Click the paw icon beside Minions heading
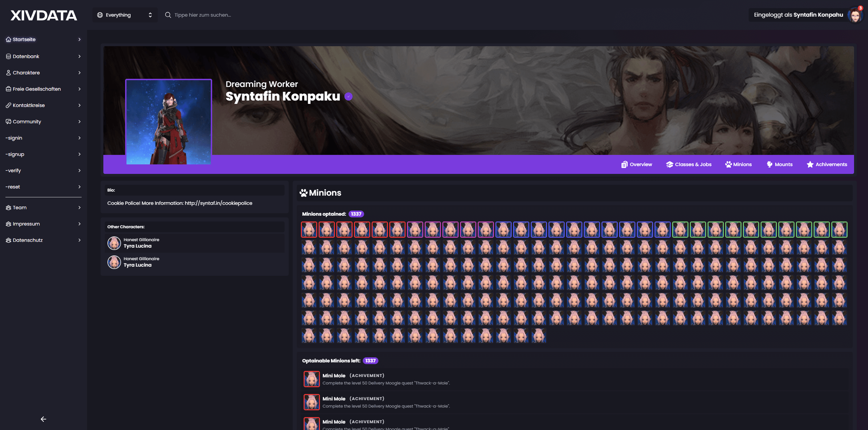This screenshot has height=430, width=868. [x=303, y=193]
